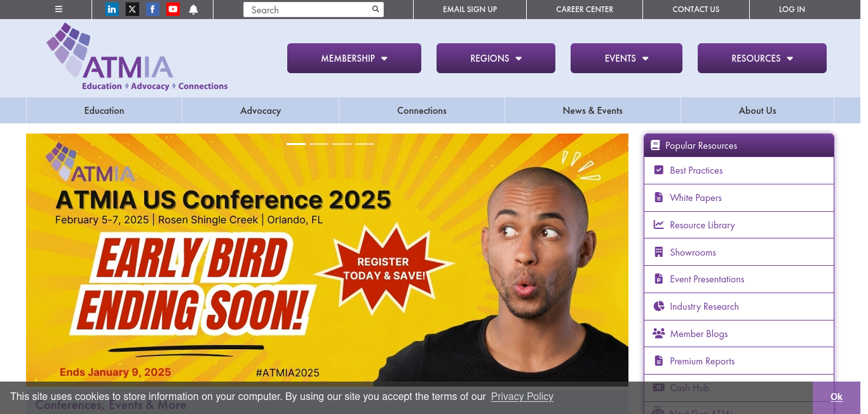The height and width of the screenshot is (414, 868).
Task: Focus the Search input field
Action: coord(308,10)
